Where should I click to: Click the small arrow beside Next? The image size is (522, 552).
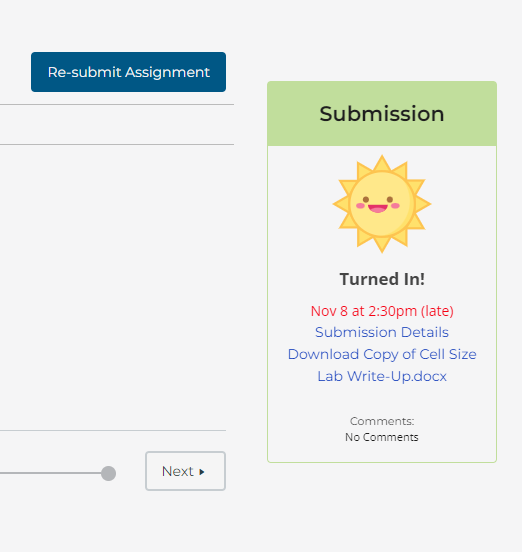click(x=202, y=472)
